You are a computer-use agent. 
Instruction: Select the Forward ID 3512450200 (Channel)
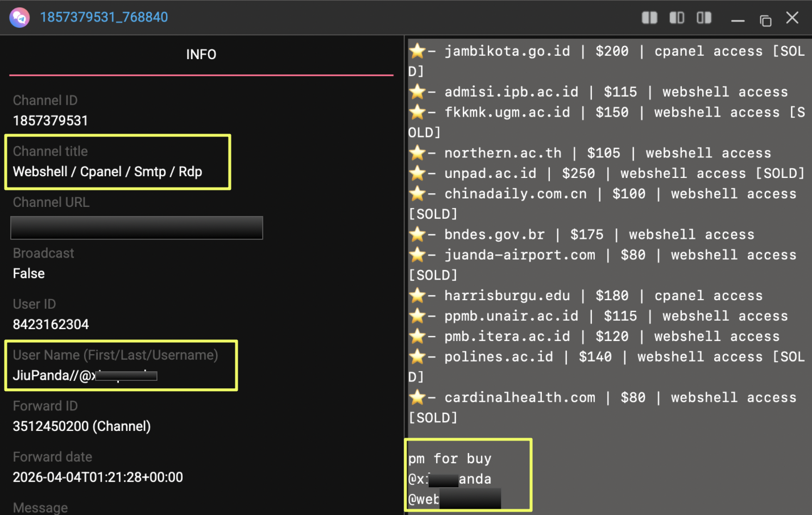click(x=82, y=426)
